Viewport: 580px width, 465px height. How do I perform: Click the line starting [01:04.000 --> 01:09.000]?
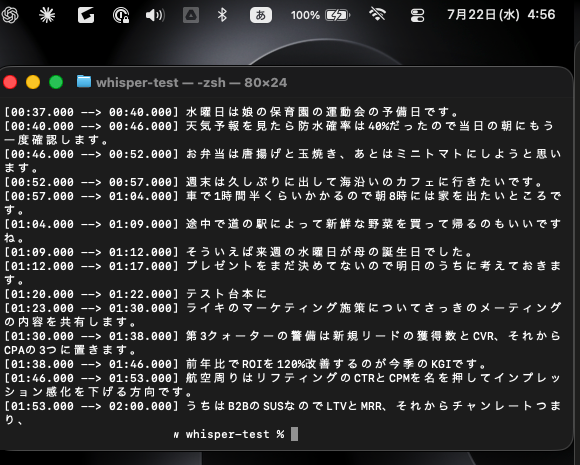point(283,224)
